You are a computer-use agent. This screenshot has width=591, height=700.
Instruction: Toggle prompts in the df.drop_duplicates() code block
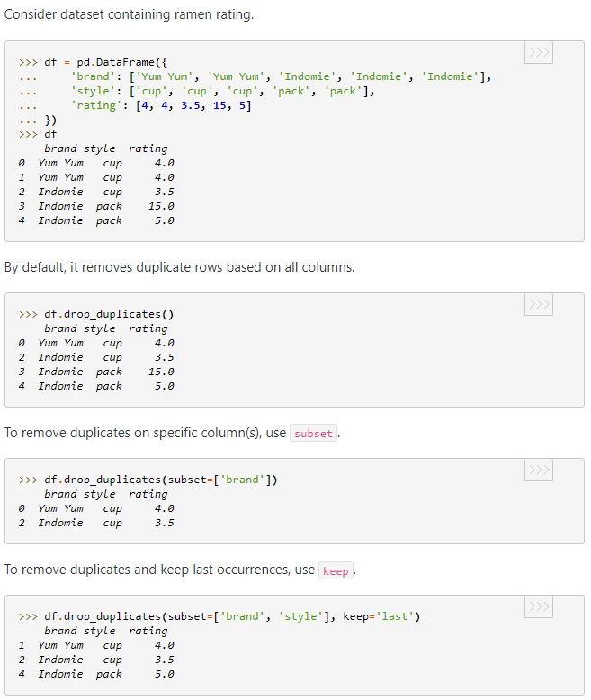coord(538,304)
